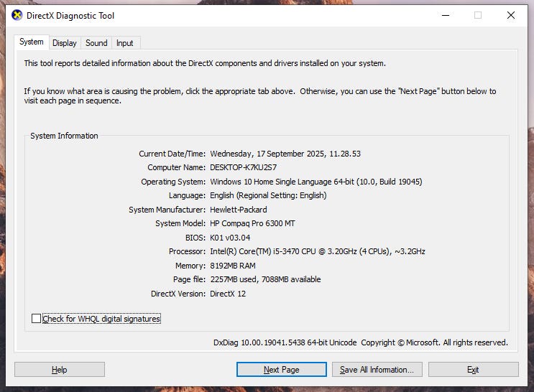This screenshot has height=392, width=534.
Task: Click the DirectX 12 version value
Action: pos(228,294)
